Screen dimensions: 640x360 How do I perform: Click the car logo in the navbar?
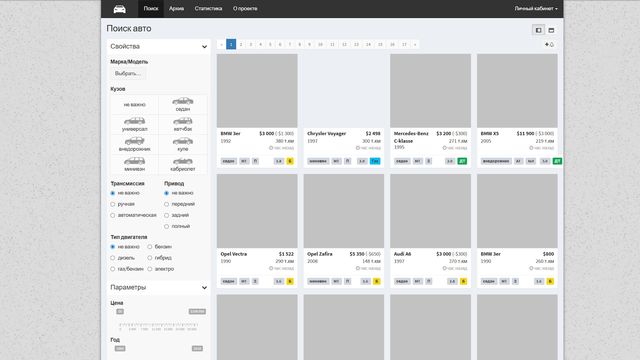click(x=120, y=9)
